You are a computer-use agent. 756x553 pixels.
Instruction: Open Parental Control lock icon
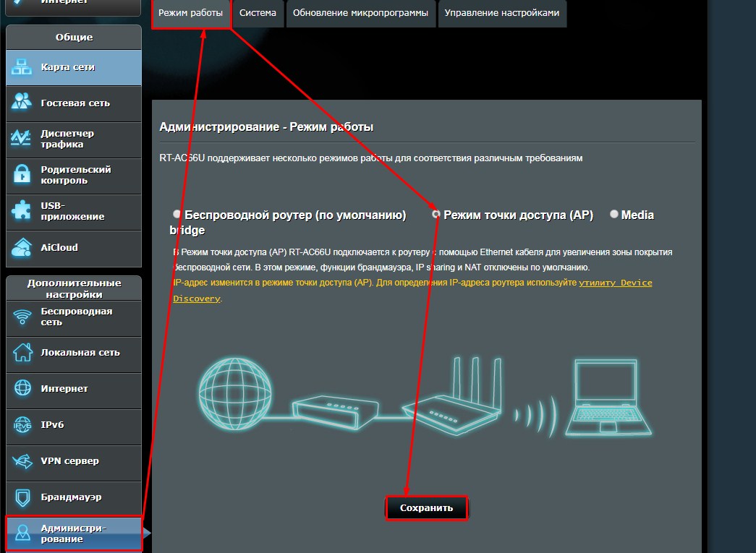tap(22, 174)
